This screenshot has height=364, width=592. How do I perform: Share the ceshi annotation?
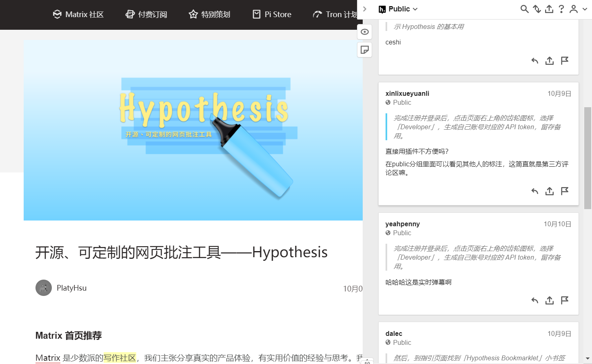point(550,61)
